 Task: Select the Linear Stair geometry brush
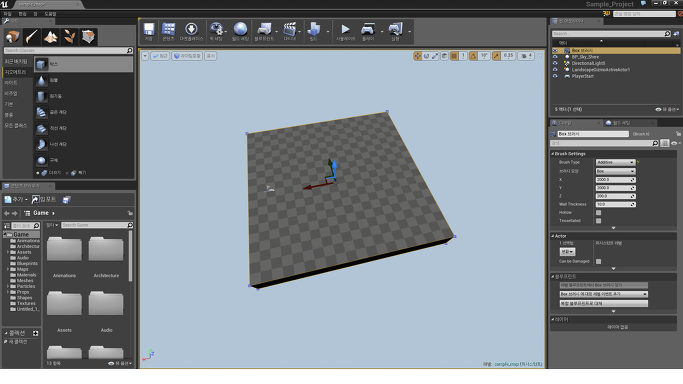click(84, 128)
